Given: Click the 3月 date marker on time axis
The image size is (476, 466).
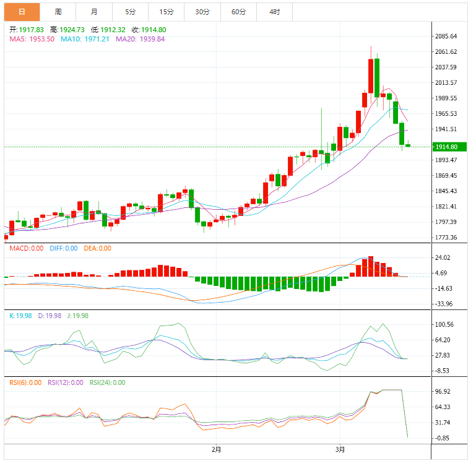Looking at the screenshot, I should [340, 448].
